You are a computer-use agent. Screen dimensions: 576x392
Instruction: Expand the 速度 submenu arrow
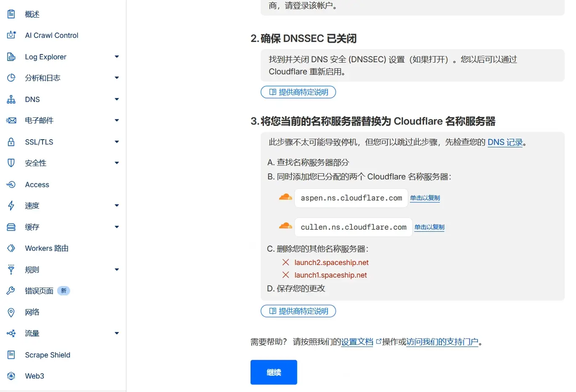click(x=117, y=205)
